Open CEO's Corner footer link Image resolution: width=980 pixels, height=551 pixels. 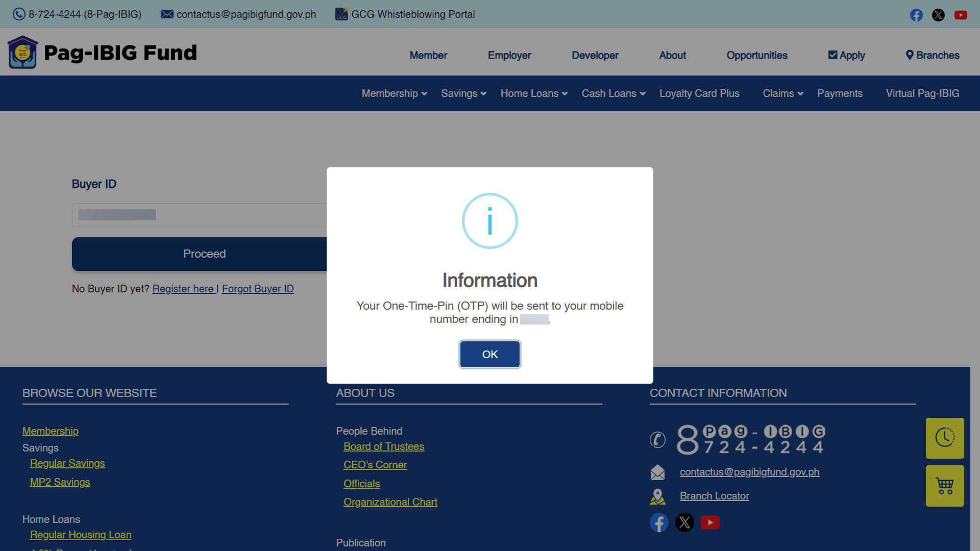pyautogui.click(x=375, y=465)
